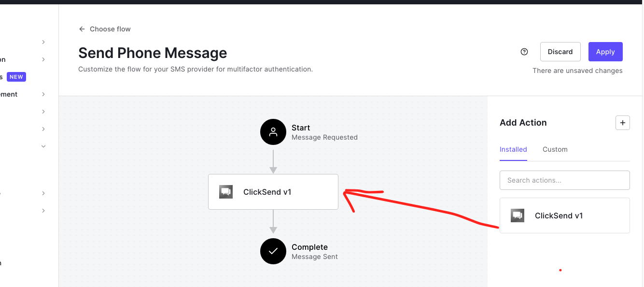644x287 pixels.
Task: Expand the topmost sidebar section chevron
Action: (43, 42)
